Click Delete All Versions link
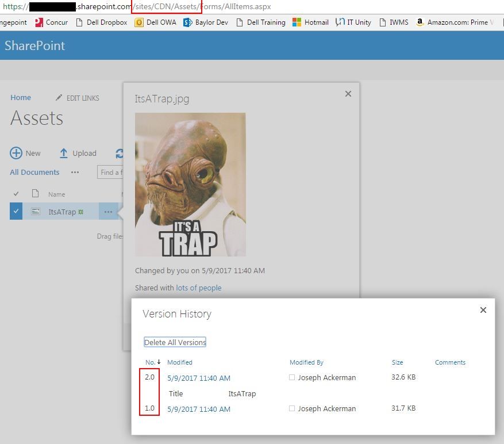This screenshot has height=444, width=504. coord(175,342)
